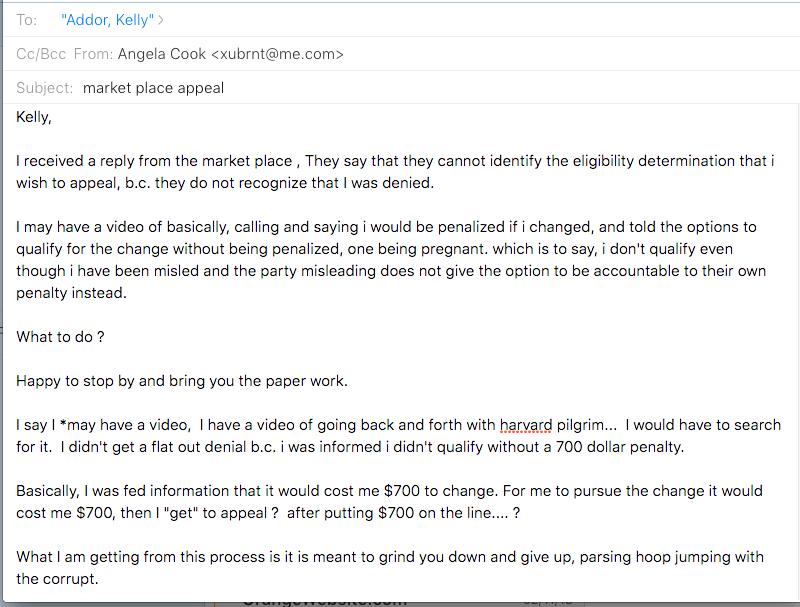Place cursor at "I say I *may have a video"
The width and height of the screenshot is (800, 607).
pyautogui.click(x=103, y=425)
